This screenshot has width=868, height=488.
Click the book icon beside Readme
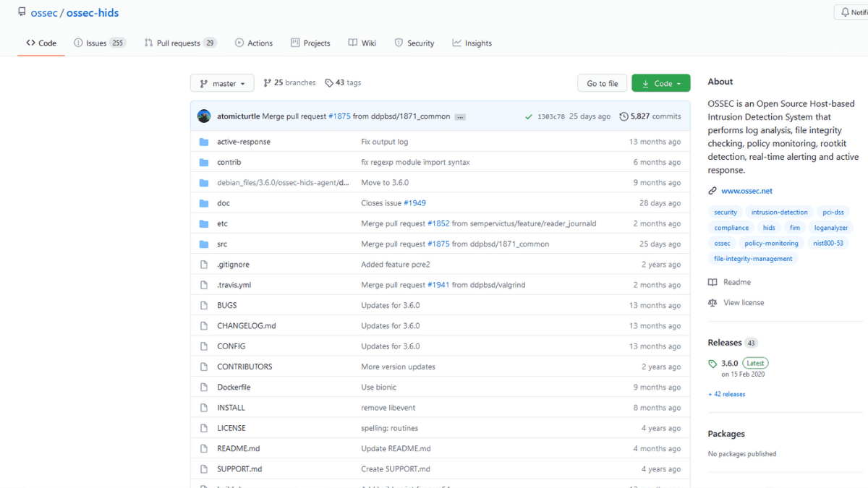(712, 283)
